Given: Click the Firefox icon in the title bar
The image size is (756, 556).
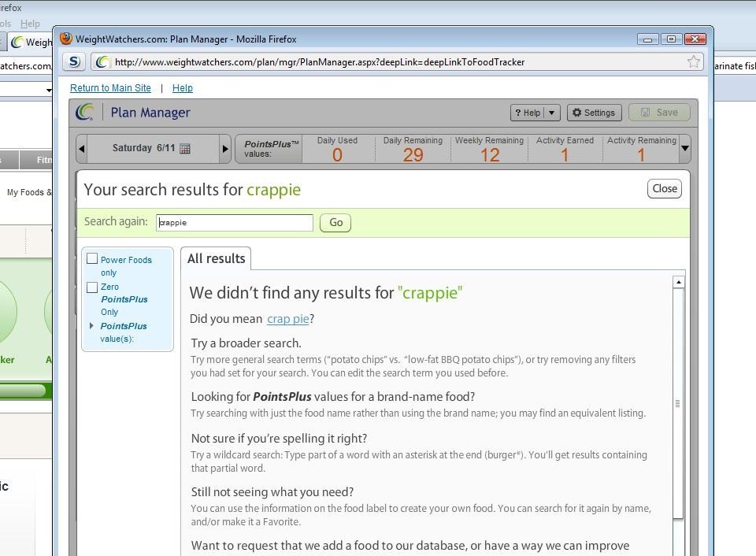Looking at the screenshot, I should pyautogui.click(x=66, y=39).
